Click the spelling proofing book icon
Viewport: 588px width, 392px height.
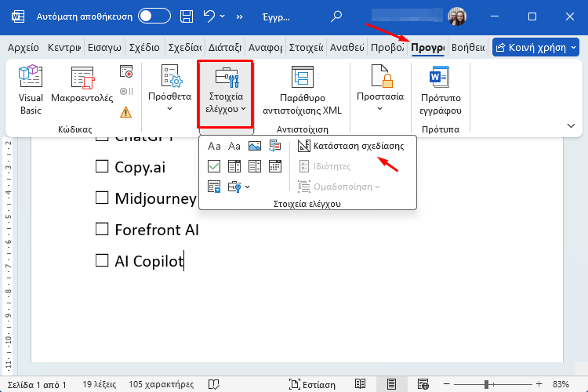[214, 384]
